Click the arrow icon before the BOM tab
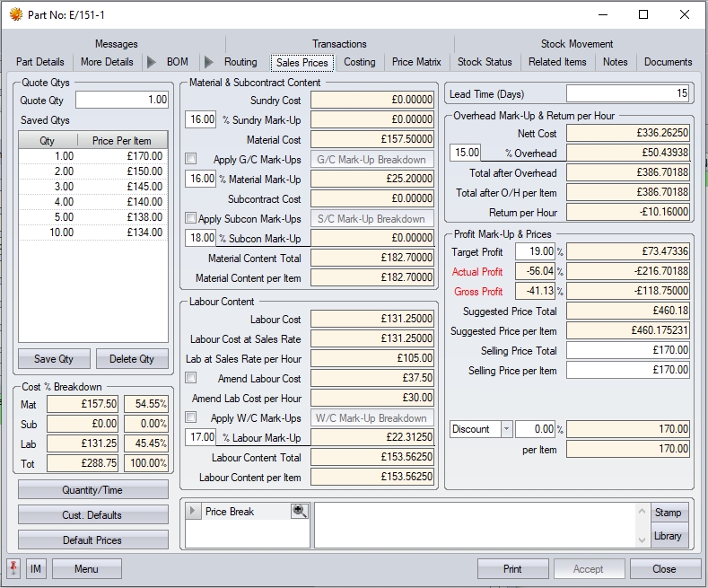 [151, 62]
